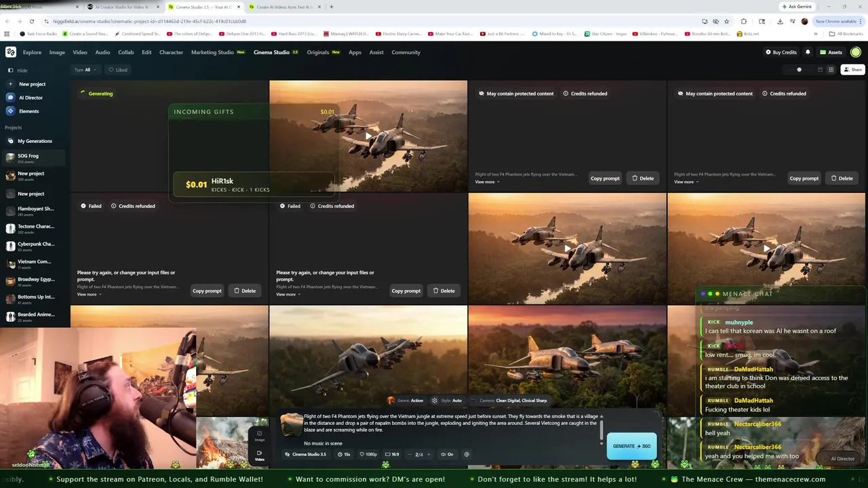Click the GENERATE button
This screenshot has height=488, width=868.
pyautogui.click(x=631, y=446)
